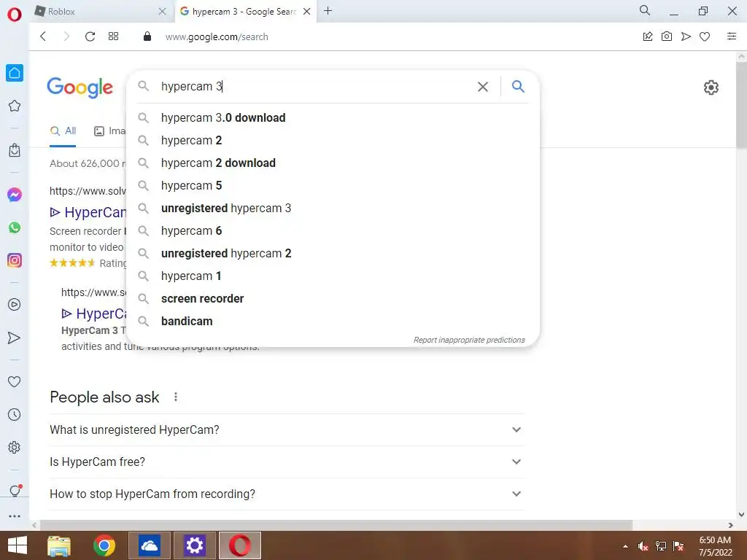Open Opera settings gear in sidebar
The image size is (747, 560).
15,447
